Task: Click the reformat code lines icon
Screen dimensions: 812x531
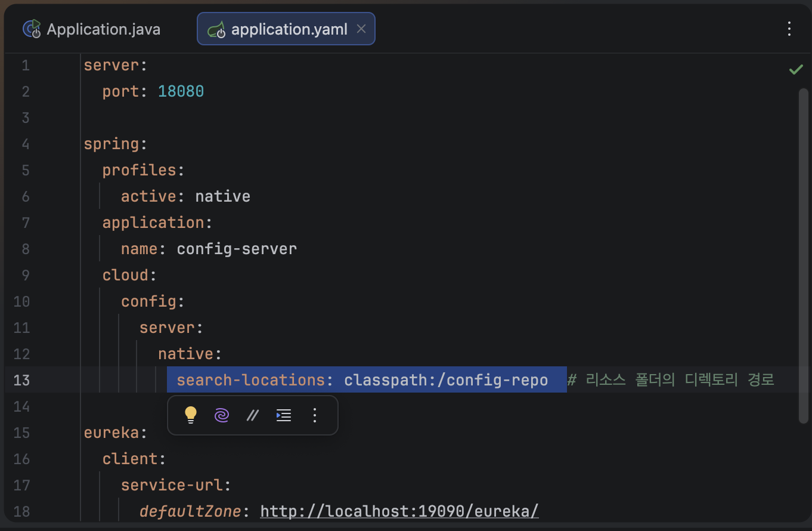Action: click(284, 415)
